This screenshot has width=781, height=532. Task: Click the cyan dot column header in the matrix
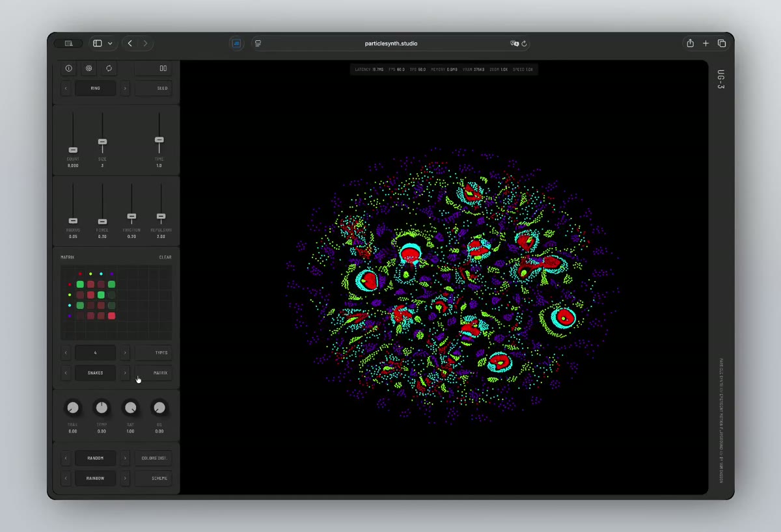(x=101, y=274)
